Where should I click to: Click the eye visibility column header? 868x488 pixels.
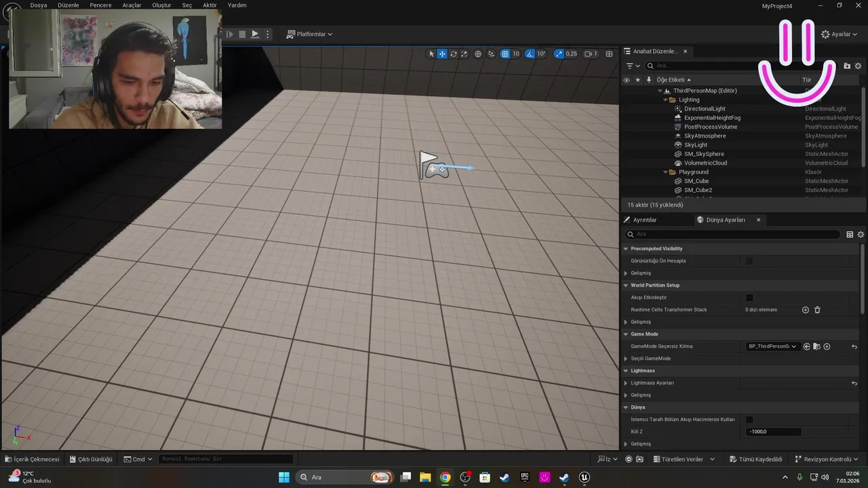[x=627, y=80]
